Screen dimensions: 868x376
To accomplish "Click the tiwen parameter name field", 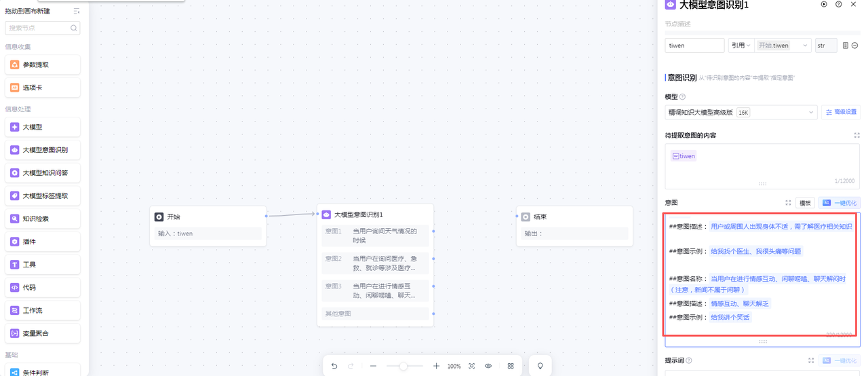I will [x=694, y=45].
